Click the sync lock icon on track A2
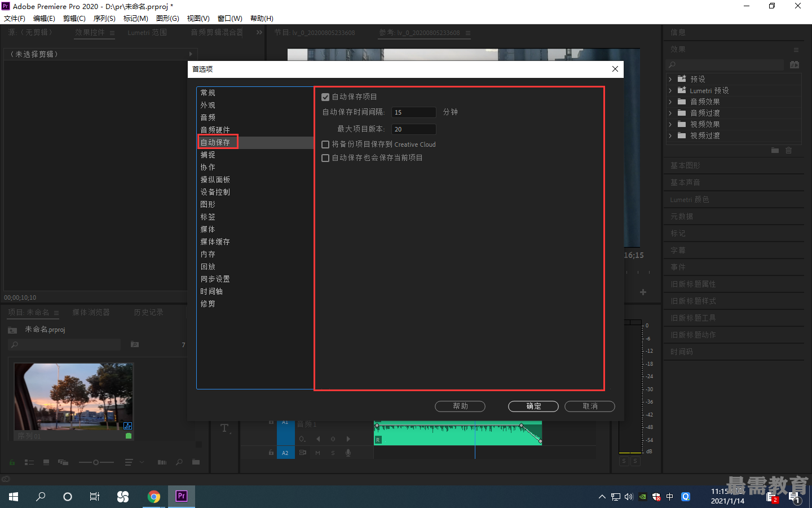The width and height of the screenshot is (812, 508). pyautogui.click(x=303, y=453)
